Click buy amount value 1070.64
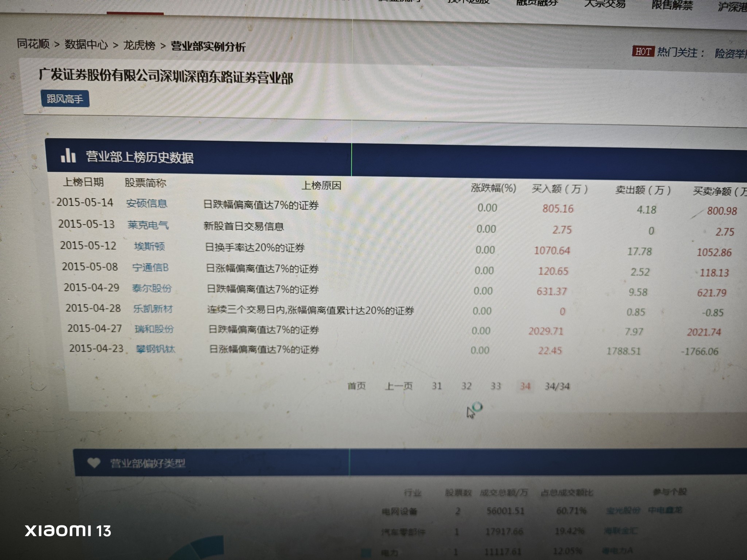The height and width of the screenshot is (560, 747). 552,251
